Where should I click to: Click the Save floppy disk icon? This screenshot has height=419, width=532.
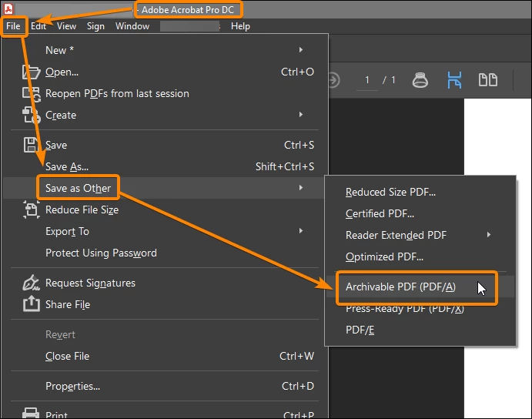32,145
